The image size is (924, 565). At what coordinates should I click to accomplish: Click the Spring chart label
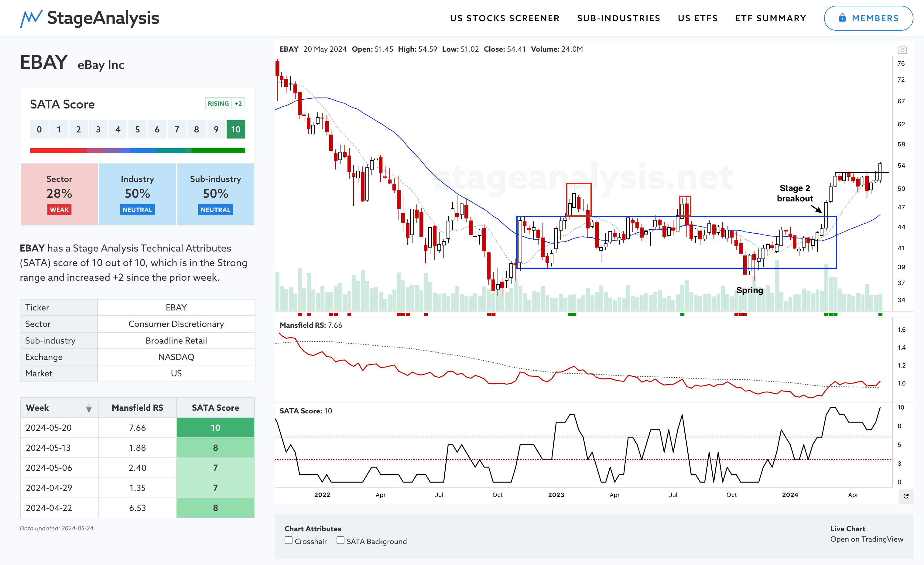tap(750, 290)
